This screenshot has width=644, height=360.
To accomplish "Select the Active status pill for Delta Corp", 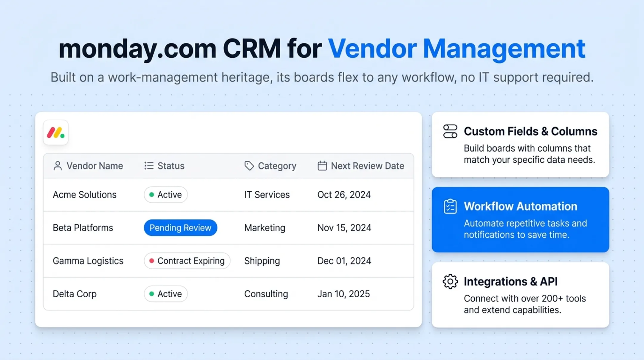I will pos(166,294).
